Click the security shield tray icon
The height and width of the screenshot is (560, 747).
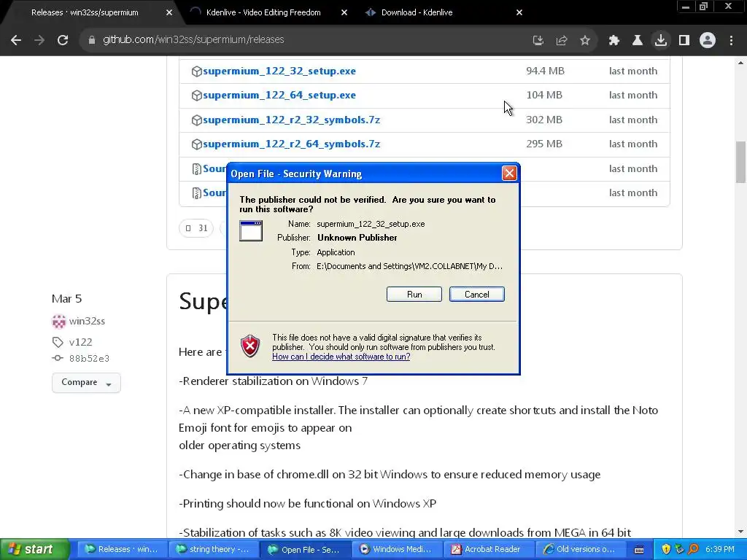tap(666, 550)
